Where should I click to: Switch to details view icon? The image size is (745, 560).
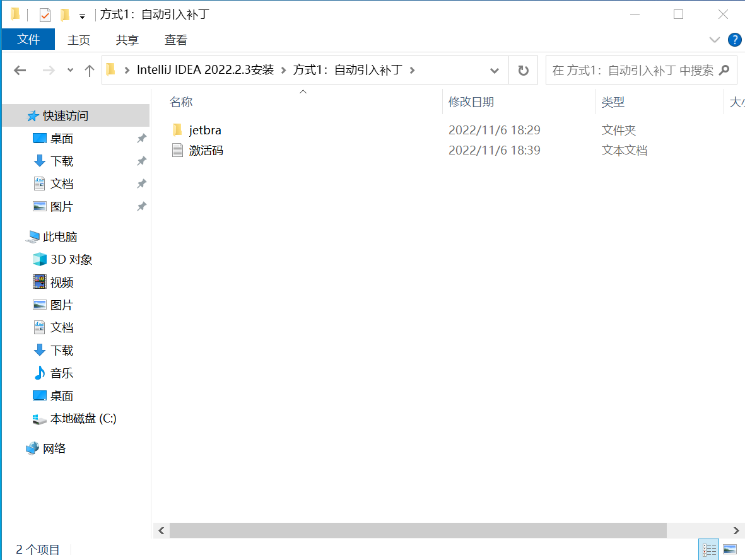tap(709, 549)
